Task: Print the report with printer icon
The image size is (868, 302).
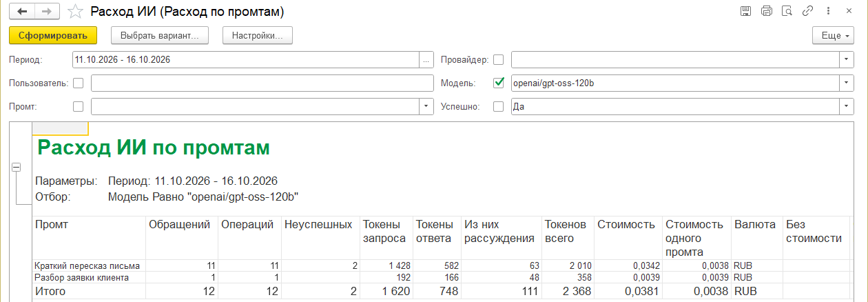Action: coord(767,12)
